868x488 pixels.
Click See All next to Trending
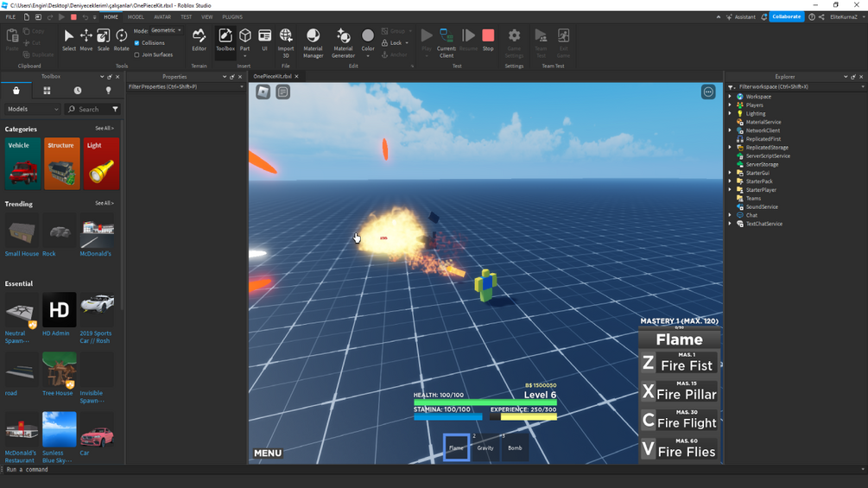(x=104, y=203)
